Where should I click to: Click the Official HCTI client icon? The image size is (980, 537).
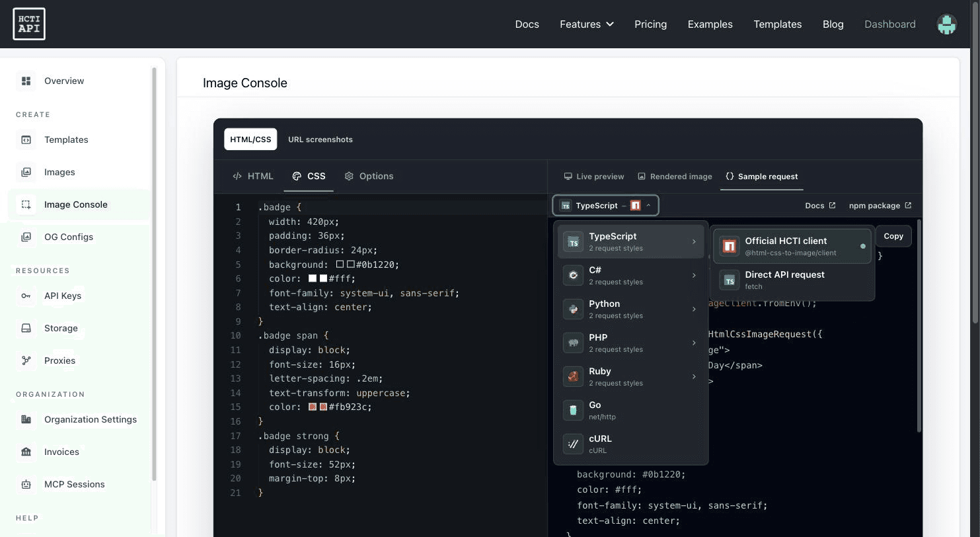pyautogui.click(x=730, y=247)
